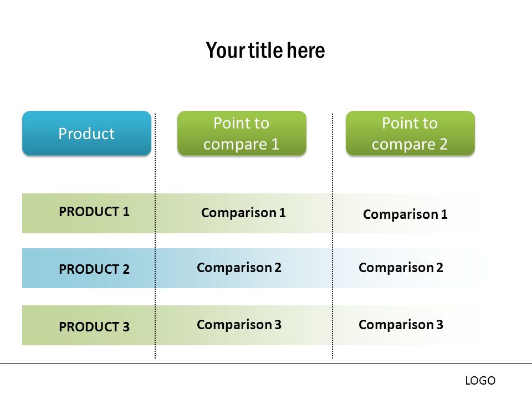
Task: Select the dotted divider after Product column
Action: click(x=155, y=236)
